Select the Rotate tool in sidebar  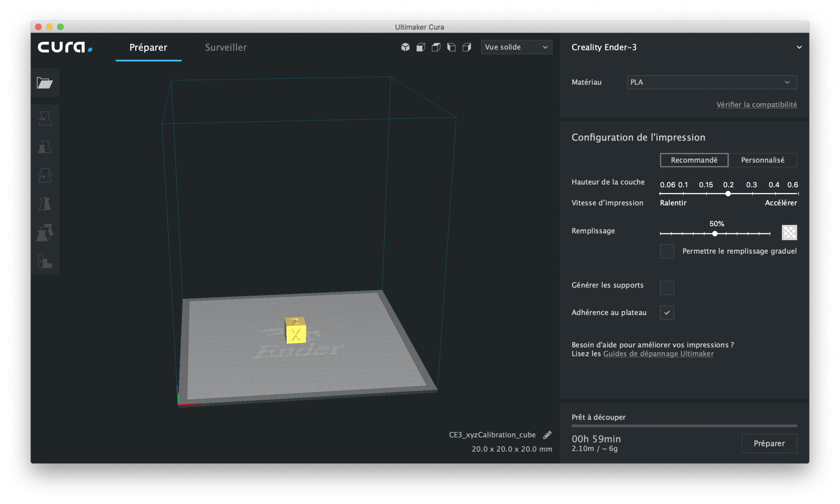point(45,175)
